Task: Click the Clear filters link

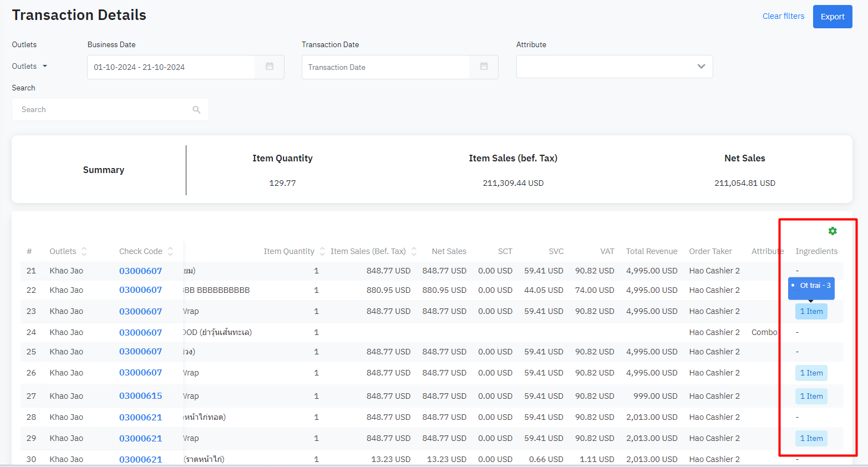Action: coord(783,16)
